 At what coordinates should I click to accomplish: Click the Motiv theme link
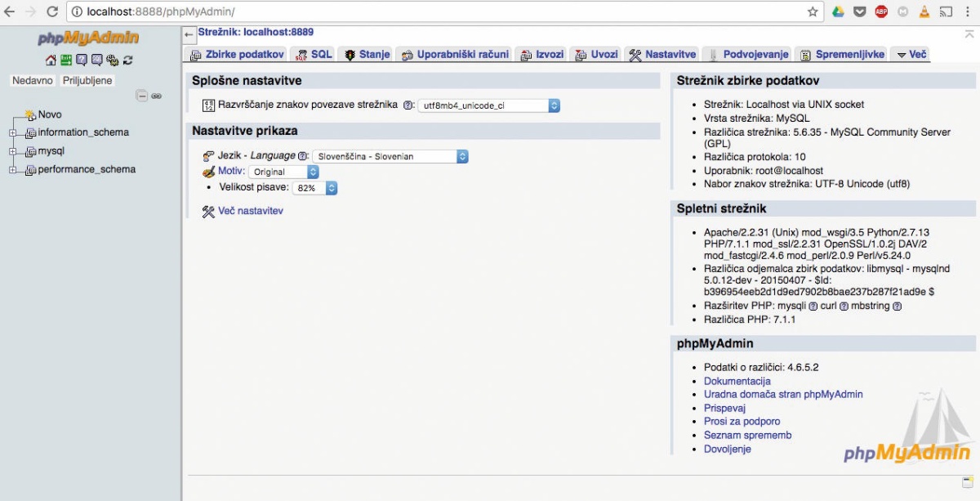pyautogui.click(x=229, y=171)
